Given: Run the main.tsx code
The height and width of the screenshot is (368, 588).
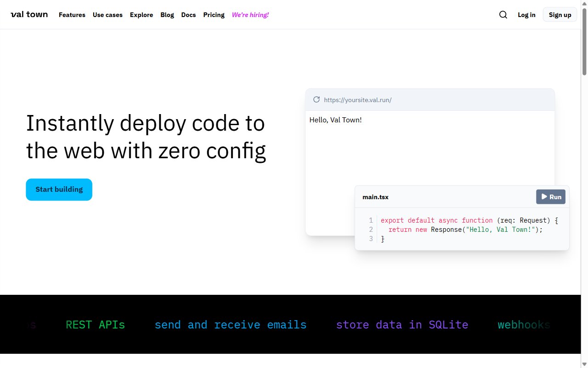Looking at the screenshot, I should (551, 197).
